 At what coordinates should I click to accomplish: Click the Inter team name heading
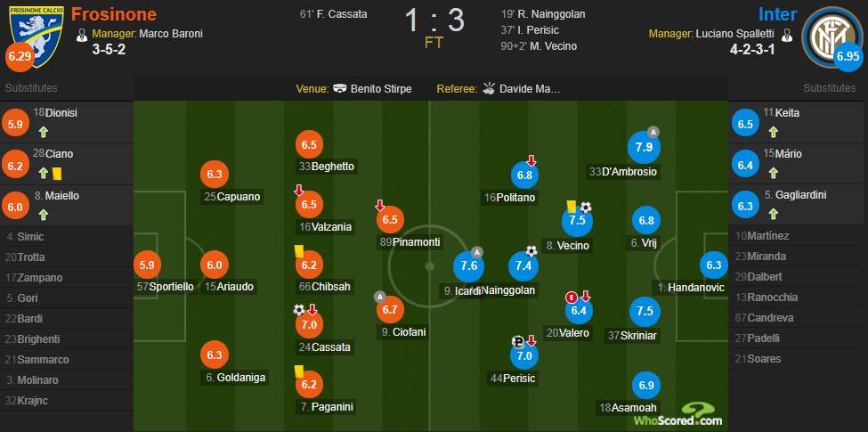(778, 14)
